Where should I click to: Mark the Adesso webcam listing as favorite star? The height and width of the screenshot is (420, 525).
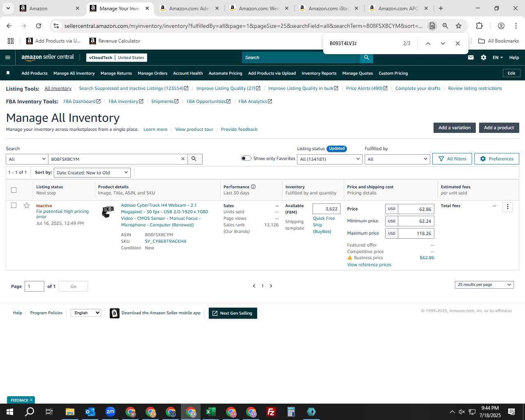(27, 205)
